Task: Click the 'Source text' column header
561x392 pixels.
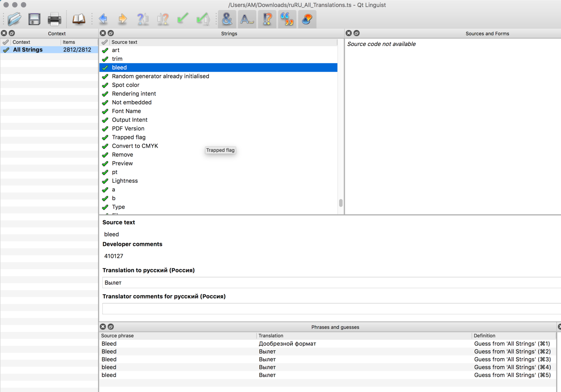Action: click(124, 42)
